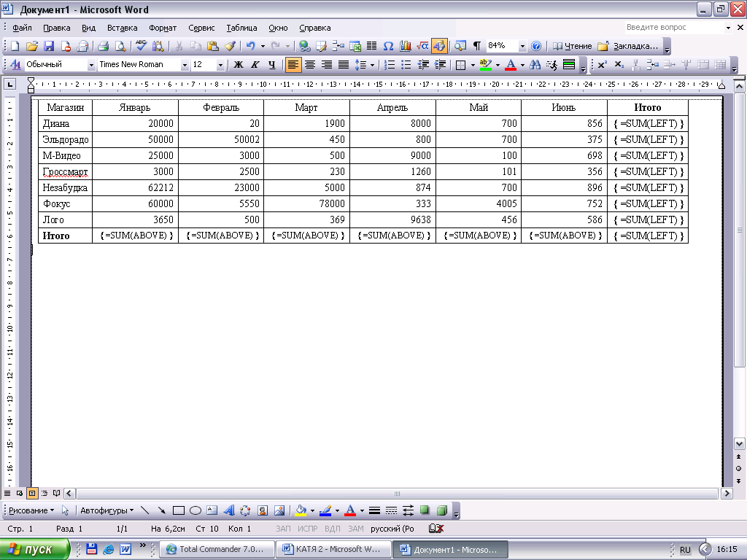Create a new blank document
The image size is (747, 560).
pyautogui.click(x=15, y=46)
